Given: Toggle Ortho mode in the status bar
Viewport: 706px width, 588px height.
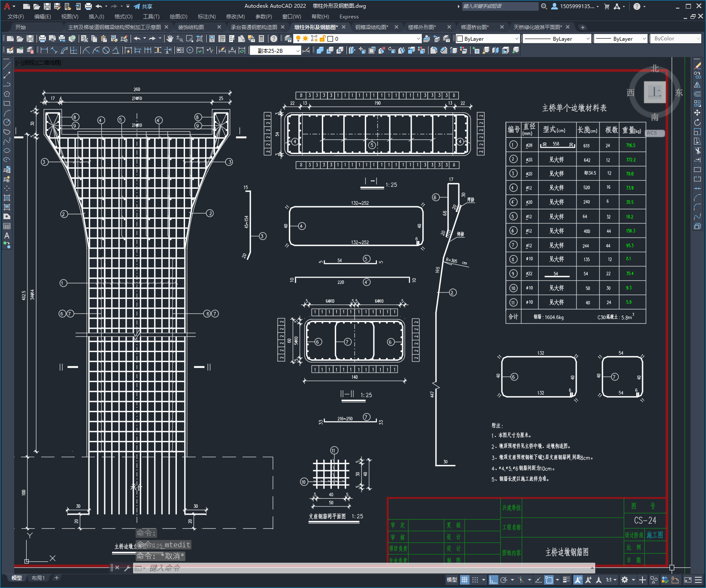Looking at the screenshot, I should tap(494, 580).
